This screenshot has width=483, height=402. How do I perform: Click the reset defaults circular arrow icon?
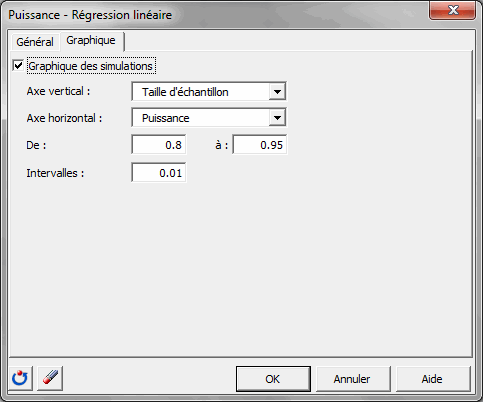click(20, 378)
